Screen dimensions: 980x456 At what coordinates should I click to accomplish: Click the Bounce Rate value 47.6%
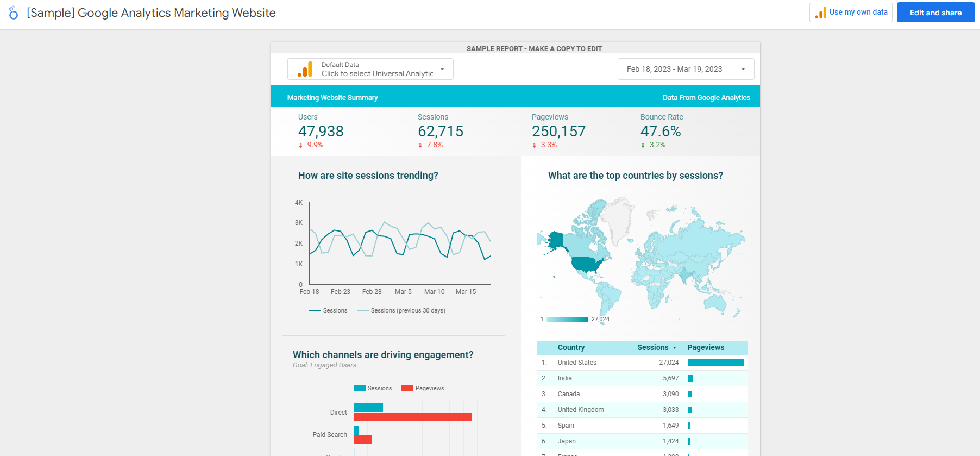[x=661, y=132]
